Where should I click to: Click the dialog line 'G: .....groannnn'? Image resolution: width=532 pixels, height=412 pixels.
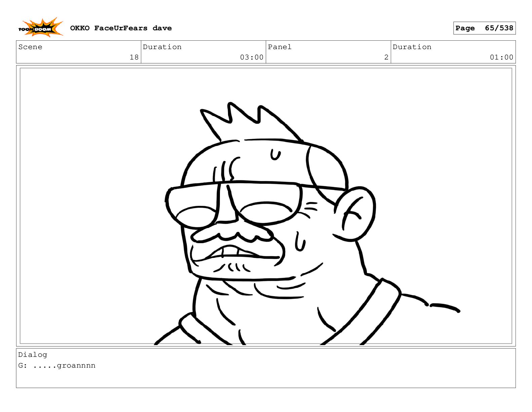pos(57,366)
